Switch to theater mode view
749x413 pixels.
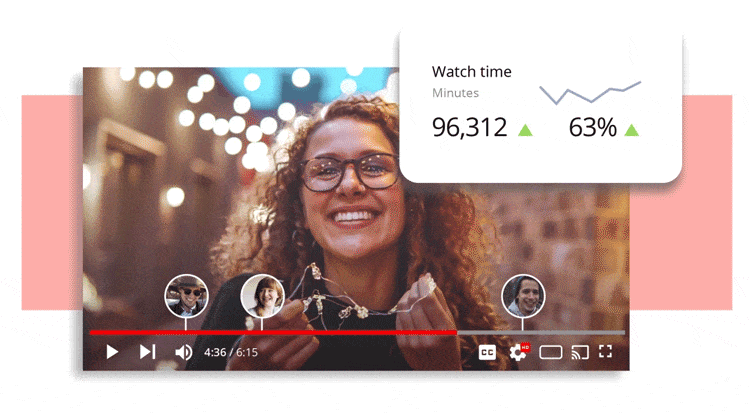550,352
